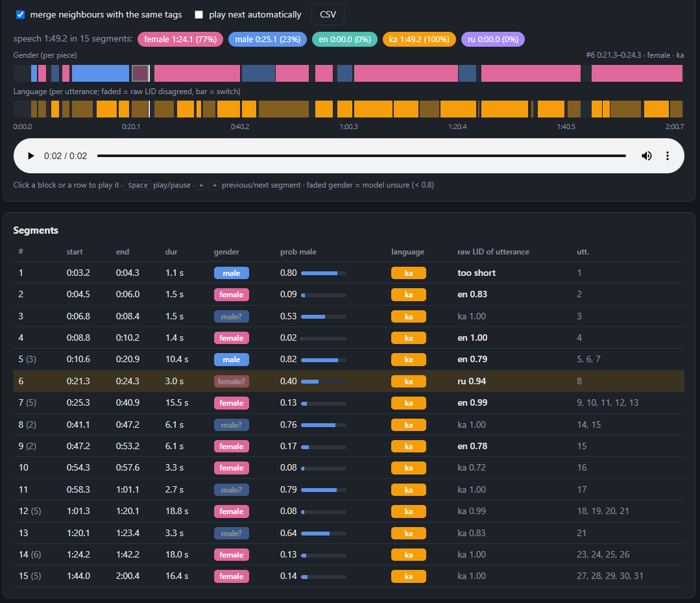700x603 pixels.
Task: Click the 'en 1.00' raw LID cell
Action: click(472, 338)
